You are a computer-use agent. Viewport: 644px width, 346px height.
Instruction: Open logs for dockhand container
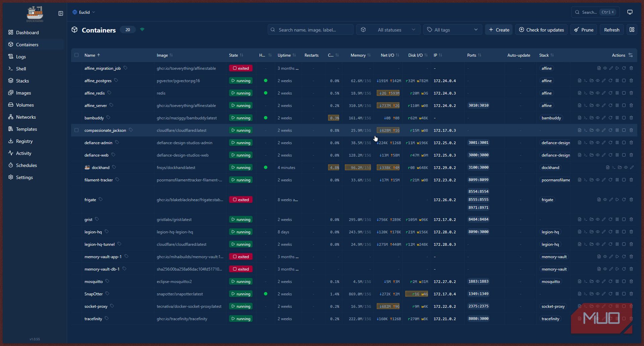tap(607, 167)
